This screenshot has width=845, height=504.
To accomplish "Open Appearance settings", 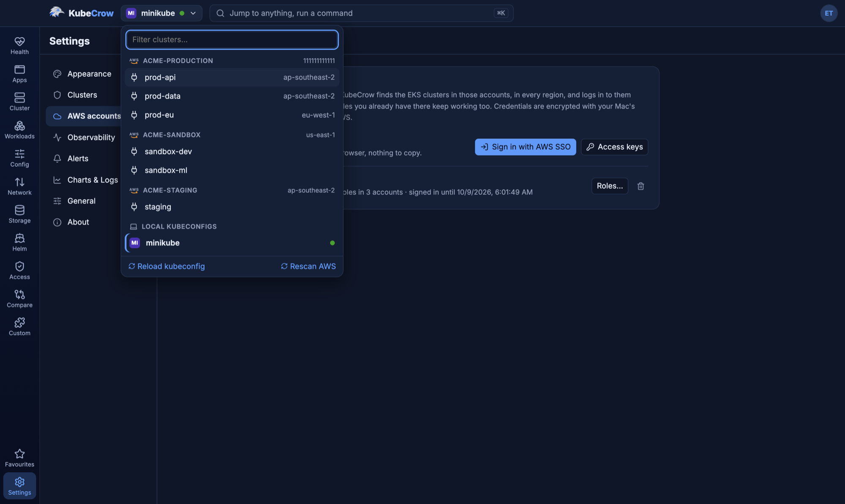I will [83, 74].
